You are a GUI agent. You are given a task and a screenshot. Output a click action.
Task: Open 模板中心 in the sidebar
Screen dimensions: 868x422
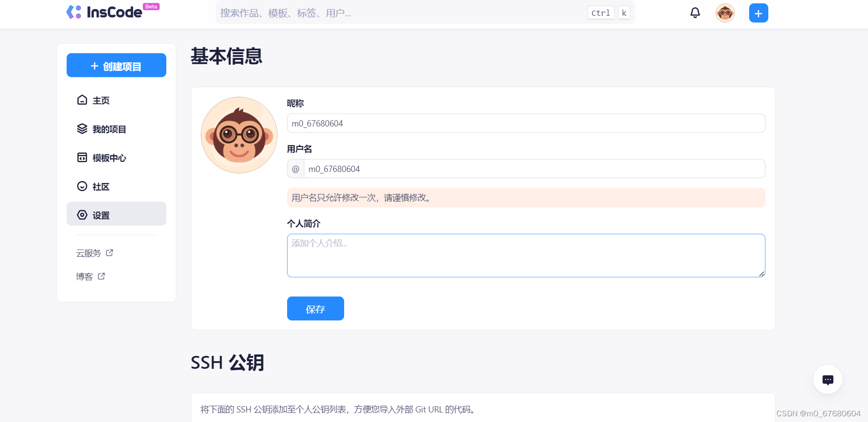click(x=116, y=158)
